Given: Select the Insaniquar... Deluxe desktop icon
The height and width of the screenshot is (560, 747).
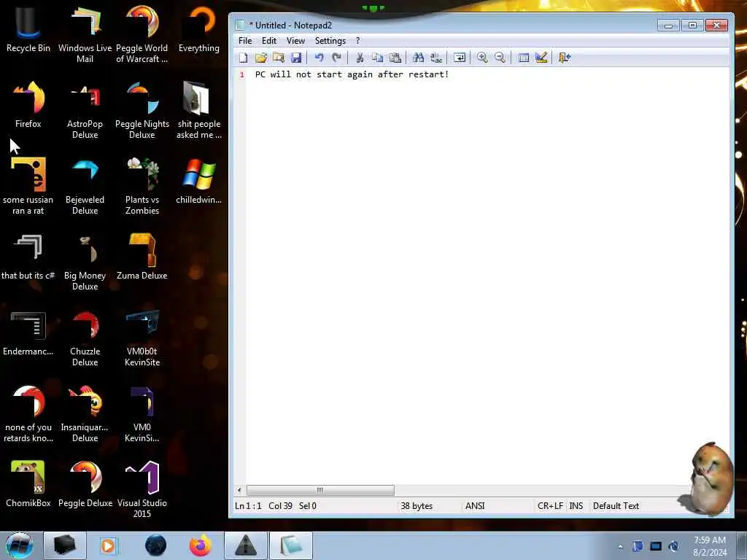Looking at the screenshot, I should tap(85, 413).
